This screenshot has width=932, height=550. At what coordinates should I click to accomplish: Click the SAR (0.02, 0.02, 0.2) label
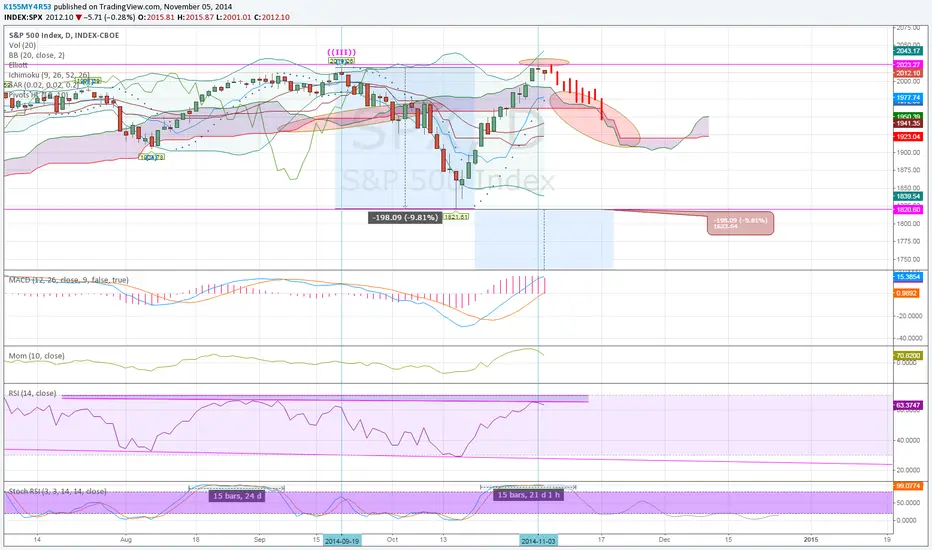click(x=43, y=85)
